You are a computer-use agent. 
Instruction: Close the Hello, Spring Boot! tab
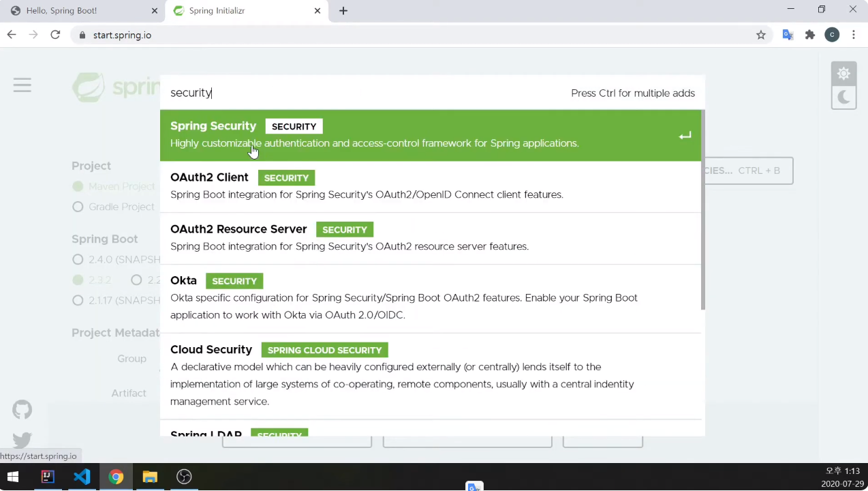(x=155, y=11)
